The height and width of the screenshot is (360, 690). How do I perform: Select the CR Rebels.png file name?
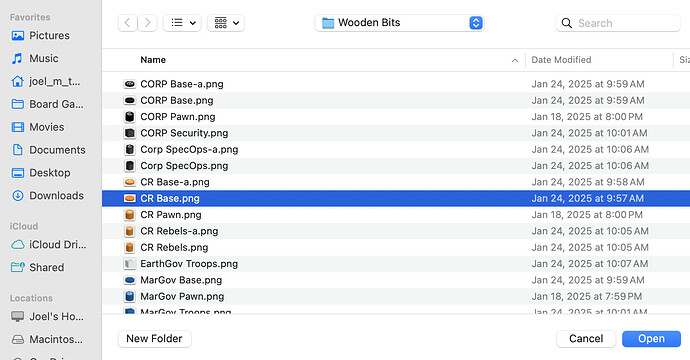click(174, 247)
